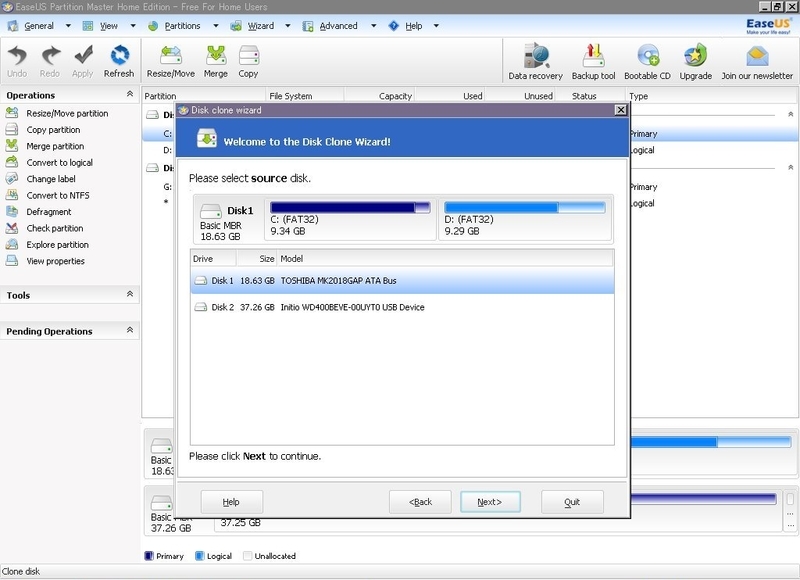Open the Wizard menu dropdown arrow
The height and width of the screenshot is (580, 800).
(x=287, y=26)
